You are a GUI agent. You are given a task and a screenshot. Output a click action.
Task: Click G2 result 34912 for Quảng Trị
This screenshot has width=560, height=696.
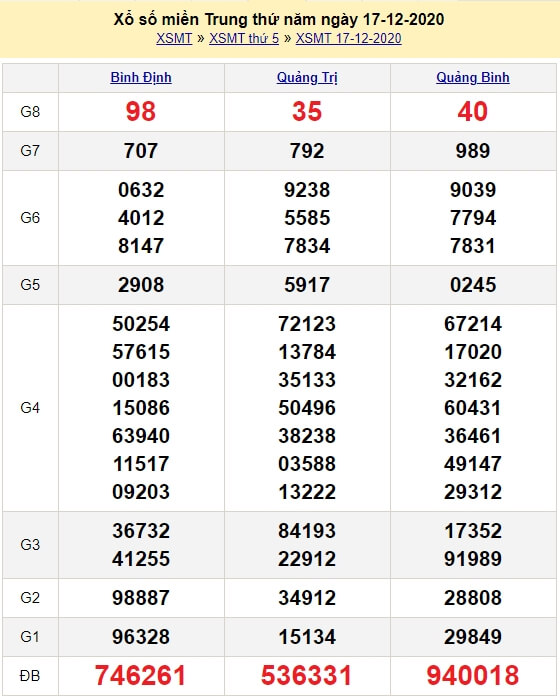click(x=307, y=598)
